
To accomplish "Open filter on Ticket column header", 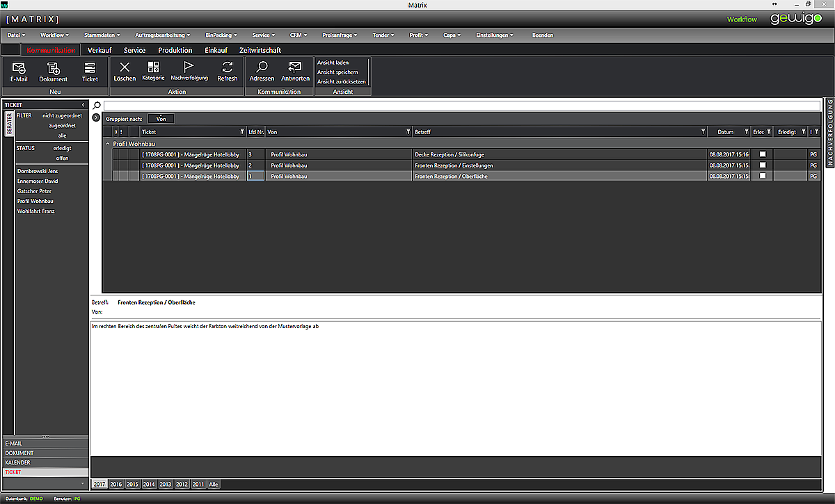I will [x=242, y=131].
